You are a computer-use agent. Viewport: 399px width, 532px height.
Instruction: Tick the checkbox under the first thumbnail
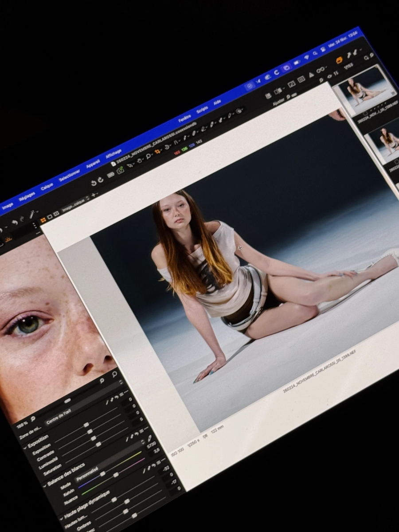(x=365, y=113)
